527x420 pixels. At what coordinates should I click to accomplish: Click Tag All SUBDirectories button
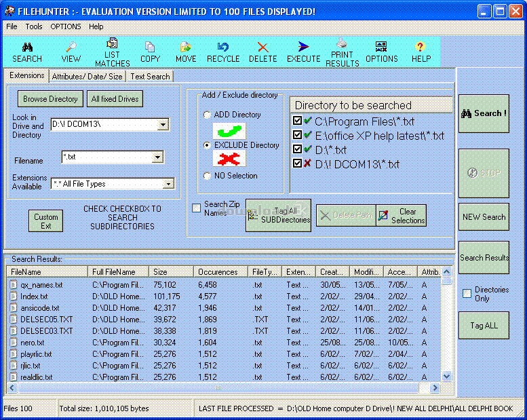tap(278, 215)
